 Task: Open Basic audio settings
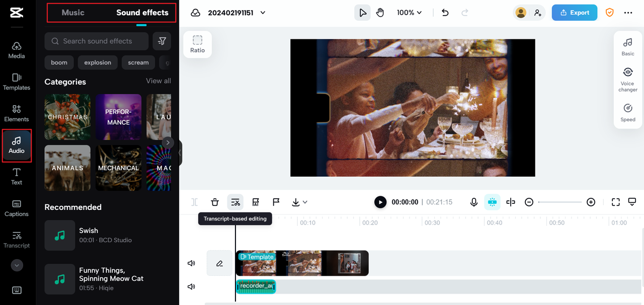628,47
